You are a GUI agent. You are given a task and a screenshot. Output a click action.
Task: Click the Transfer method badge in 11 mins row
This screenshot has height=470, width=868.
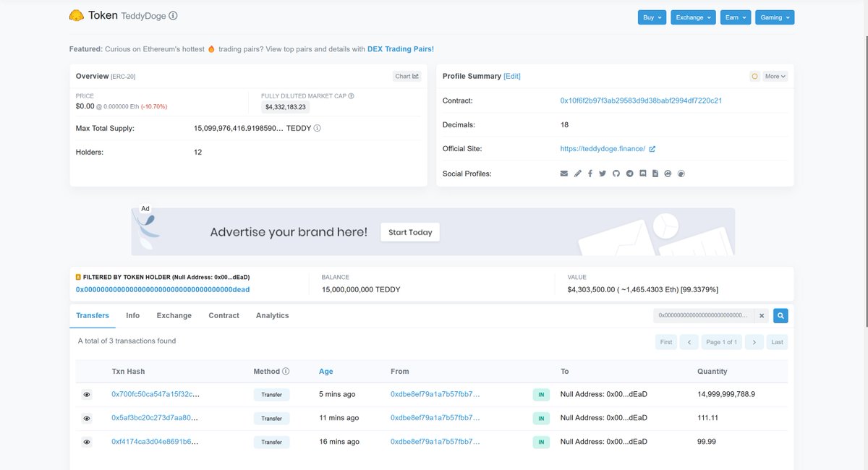pos(271,418)
